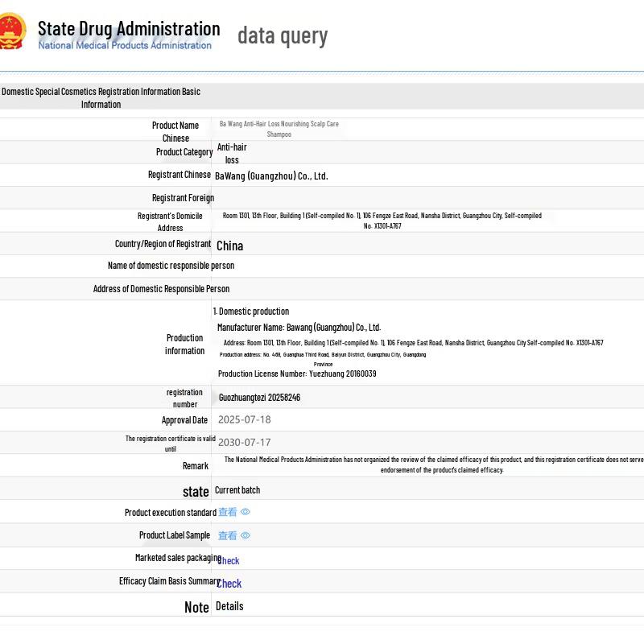
Task: Click the registration certificate is valid until label
Action: [x=171, y=444]
